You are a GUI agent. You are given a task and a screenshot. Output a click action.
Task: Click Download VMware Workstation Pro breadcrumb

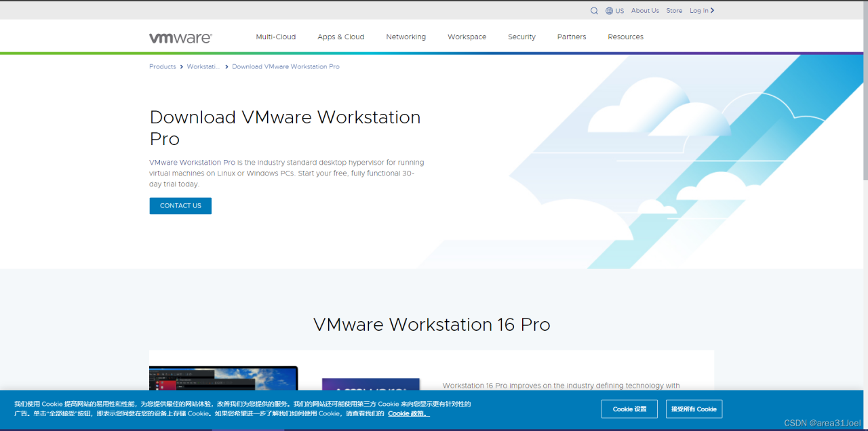[285, 66]
